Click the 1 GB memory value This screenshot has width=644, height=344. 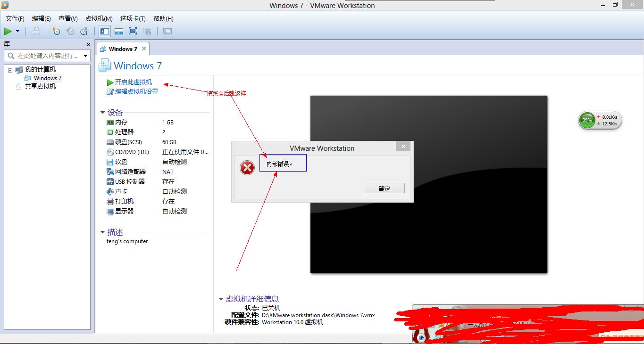point(168,122)
